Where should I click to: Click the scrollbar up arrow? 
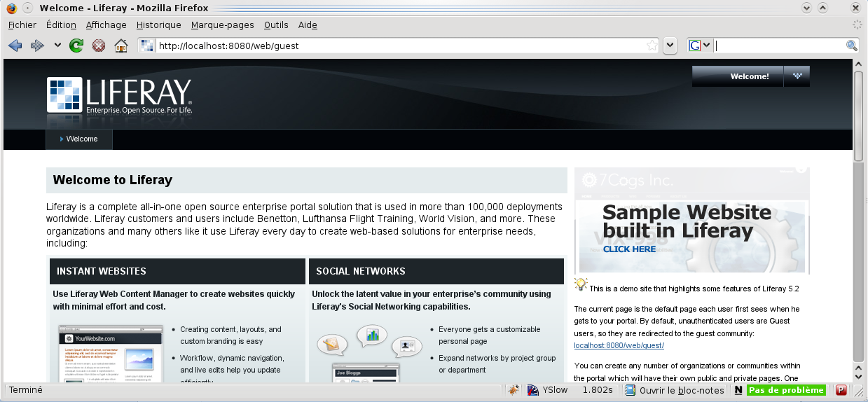point(858,64)
